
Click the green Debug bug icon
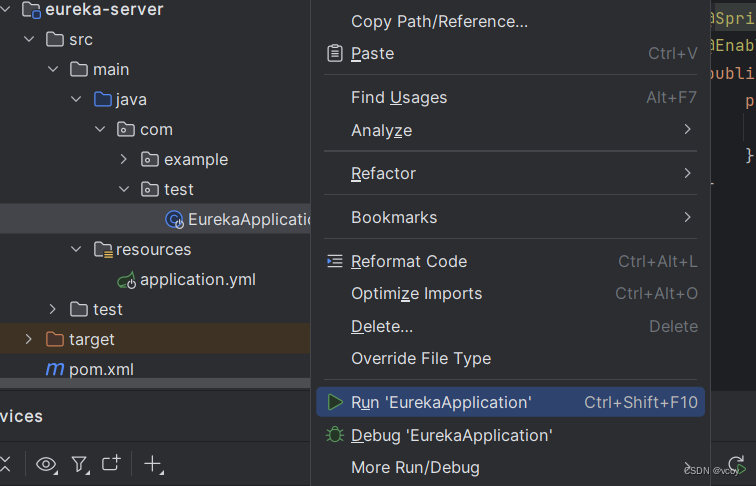[x=335, y=435]
